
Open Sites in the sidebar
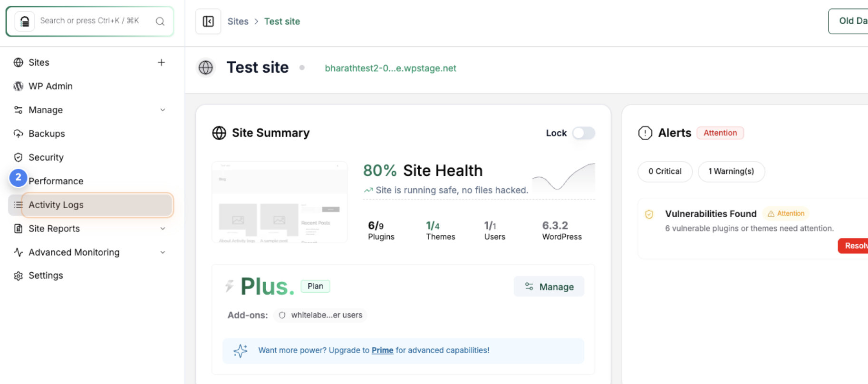(39, 62)
